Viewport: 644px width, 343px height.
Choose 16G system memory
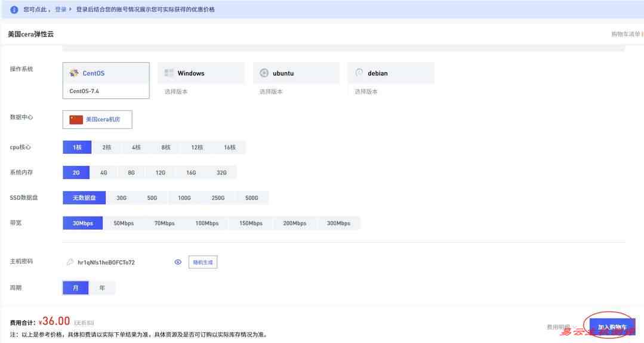(x=191, y=173)
